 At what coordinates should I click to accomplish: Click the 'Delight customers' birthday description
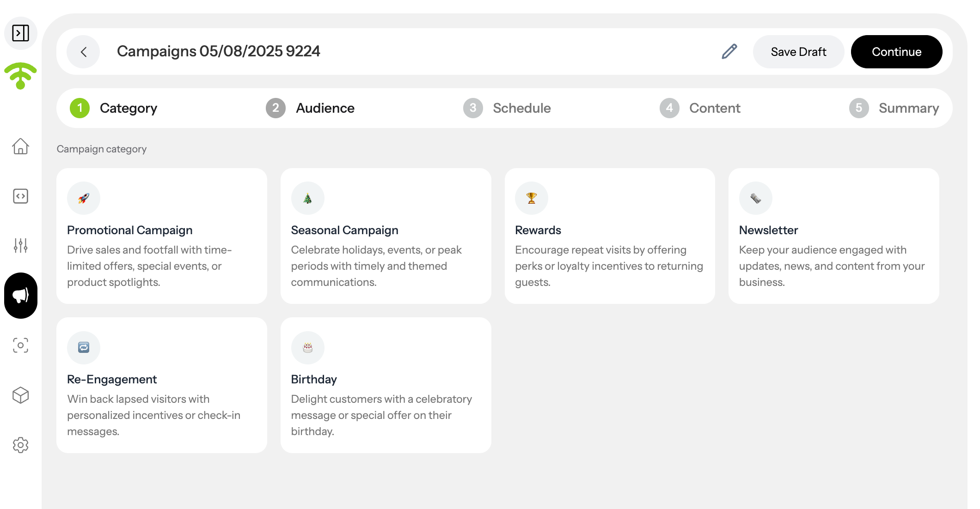click(x=381, y=415)
